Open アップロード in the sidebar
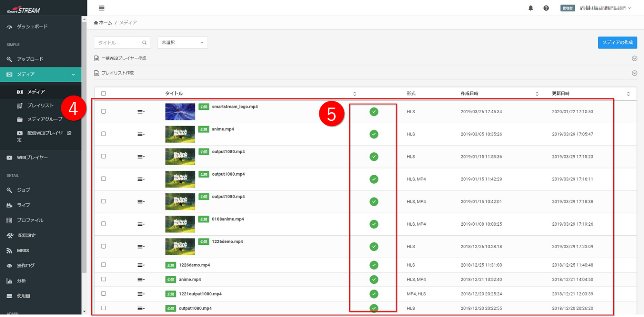This screenshot has width=644, height=317. 30,59
